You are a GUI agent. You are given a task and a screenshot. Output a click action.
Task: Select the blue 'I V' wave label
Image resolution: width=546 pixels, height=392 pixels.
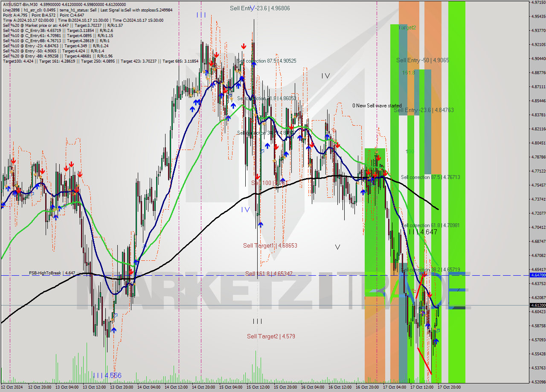click(245, 209)
